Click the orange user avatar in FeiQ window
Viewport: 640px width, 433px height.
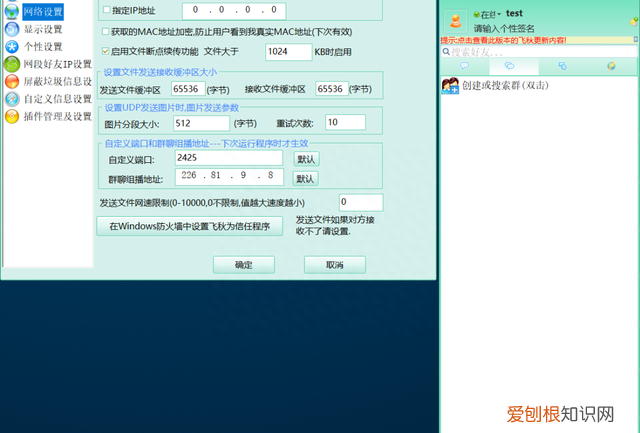456,21
